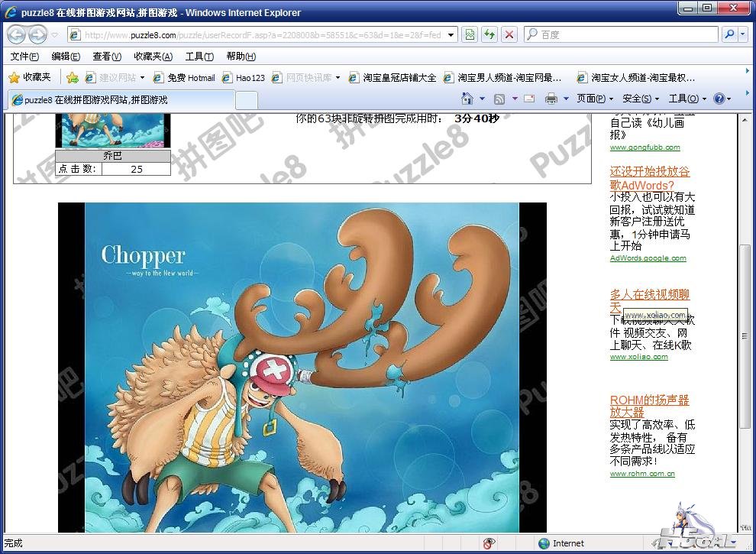The image size is (756, 554).
Task: Click the 百度 search input box
Action: click(626, 34)
